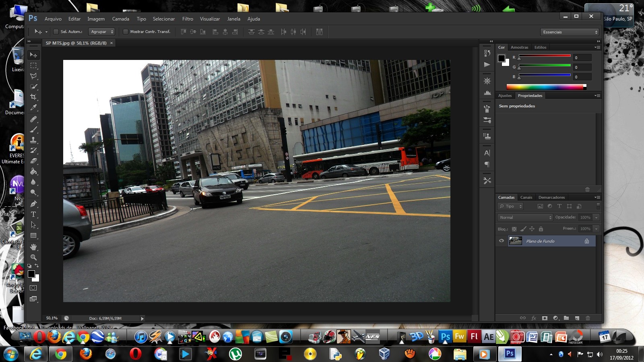Select the Horizontal Type tool
Screen dimensions: 644x362
tap(33, 214)
